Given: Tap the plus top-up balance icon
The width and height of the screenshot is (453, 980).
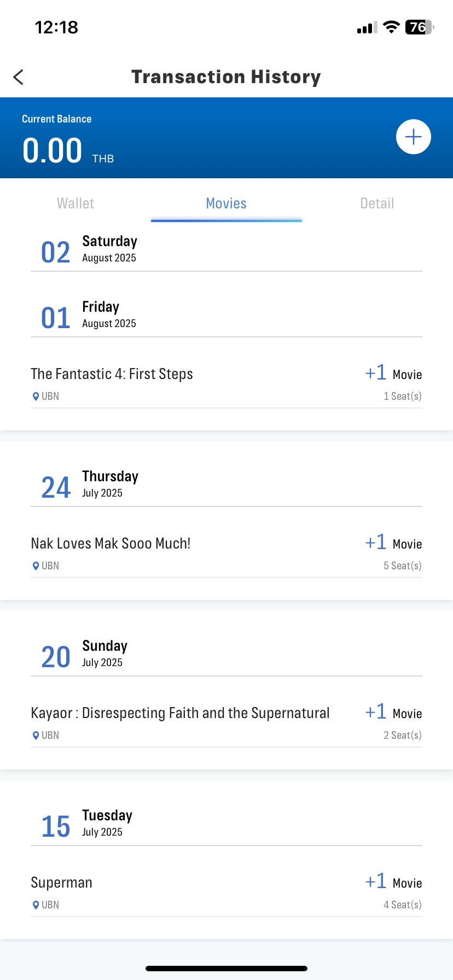Looking at the screenshot, I should click(413, 137).
